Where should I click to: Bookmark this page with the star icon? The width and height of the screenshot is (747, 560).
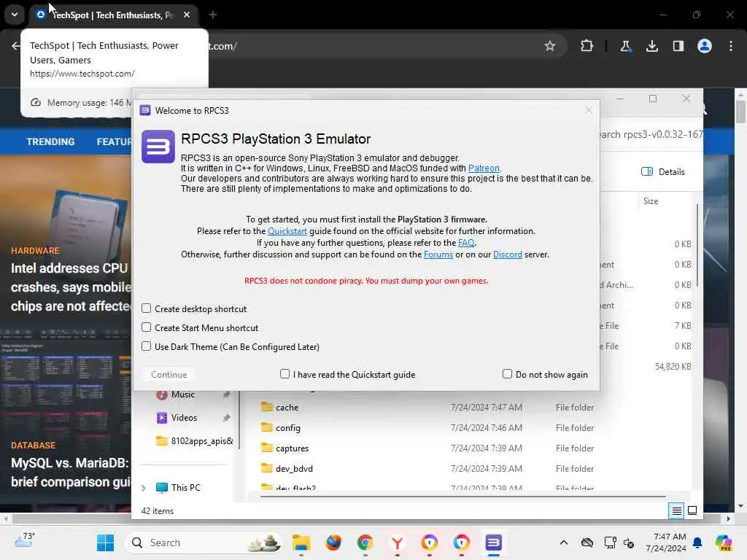tap(550, 46)
